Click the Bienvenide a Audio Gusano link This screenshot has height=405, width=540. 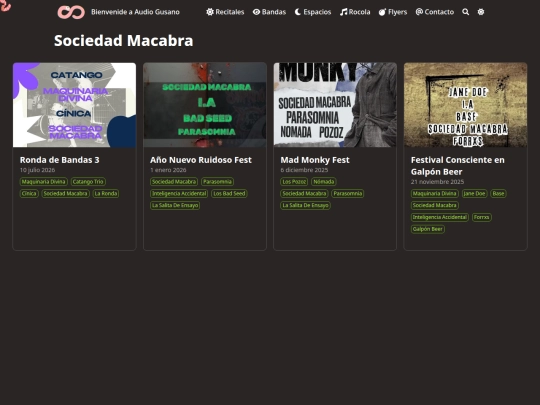[x=135, y=12]
